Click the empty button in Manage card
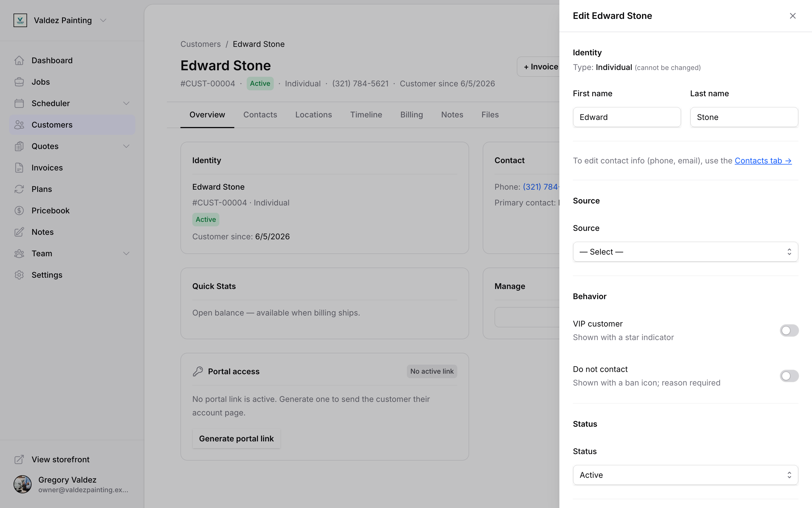This screenshot has width=812, height=508. 527,317
